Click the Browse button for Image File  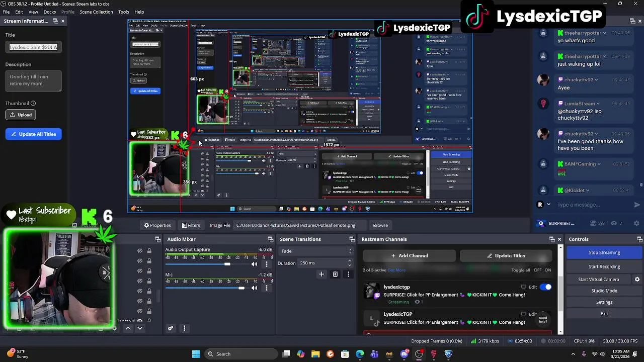pos(380,225)
